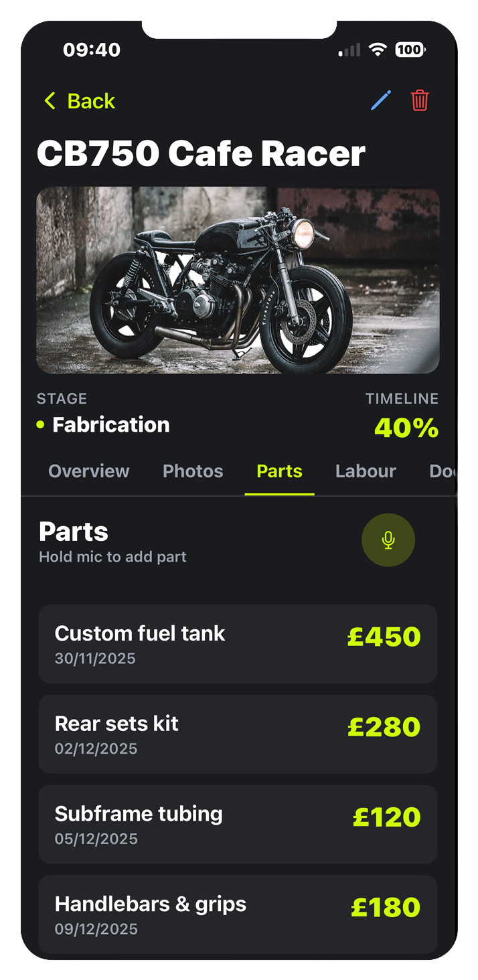This screenshot has height=980, width=478.
Task: Switch to the Overview tab
Action: coord(89,471)
